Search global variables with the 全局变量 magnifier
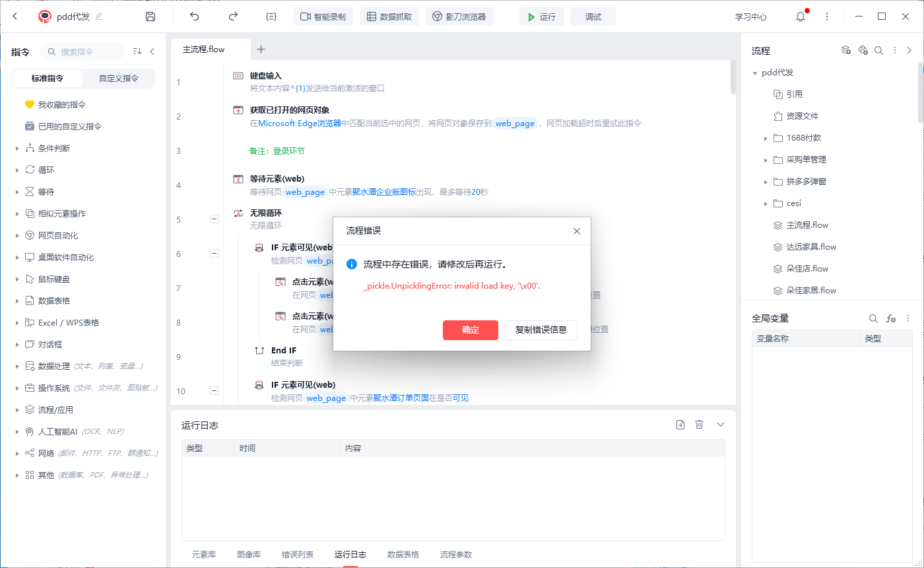 tap(873, 318)
